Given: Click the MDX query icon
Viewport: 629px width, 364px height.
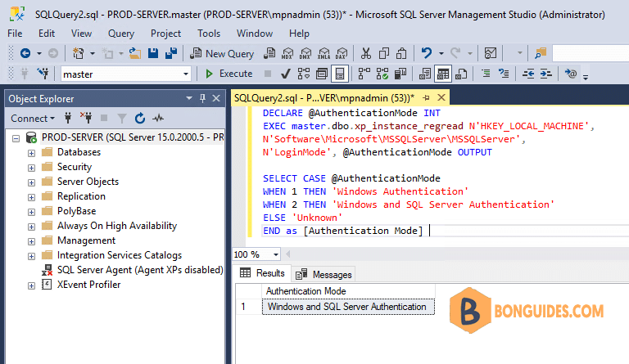Looking at the screenshot, I should [287, 53].
